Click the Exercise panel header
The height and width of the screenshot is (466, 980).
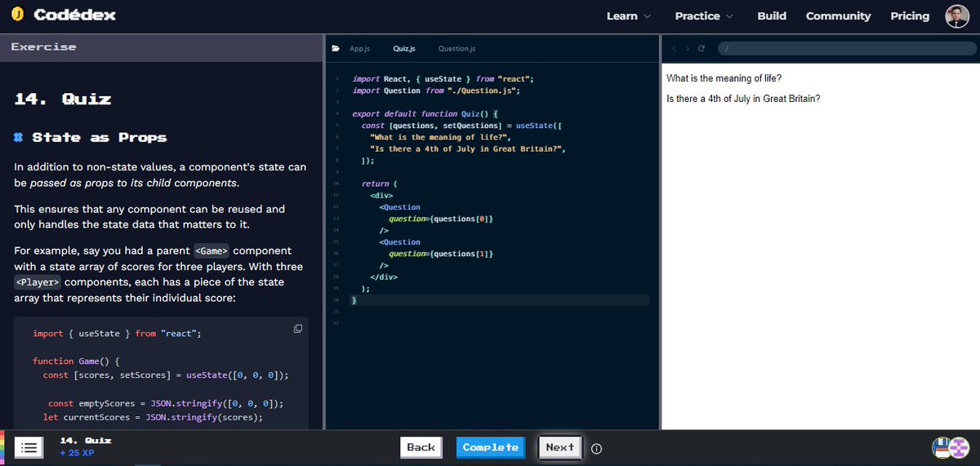point(162,47)
